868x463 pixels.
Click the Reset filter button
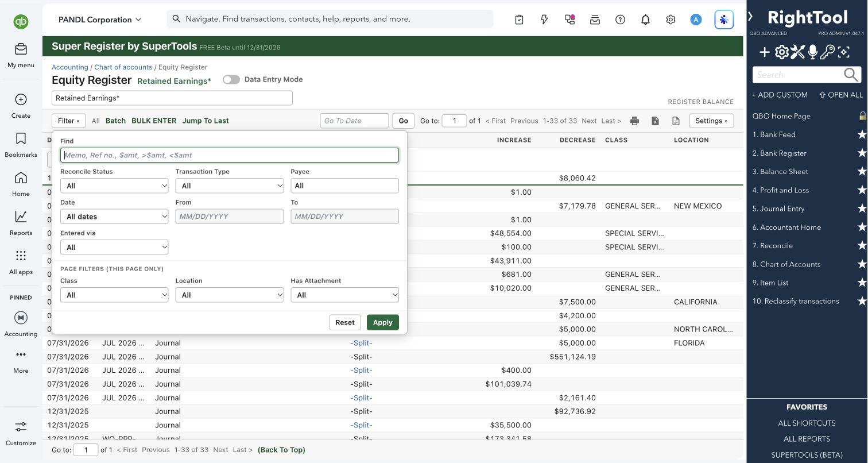[345, 322]
